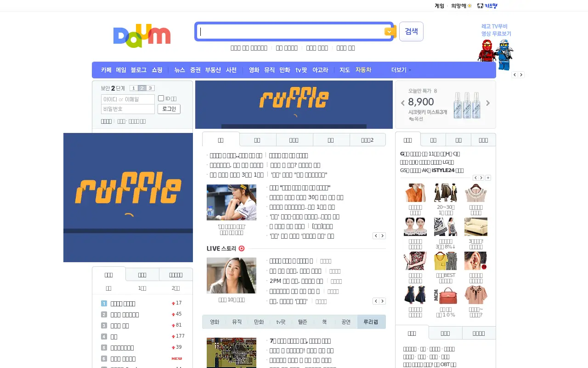Open the 카페 menu item

(x=106, y=70)
